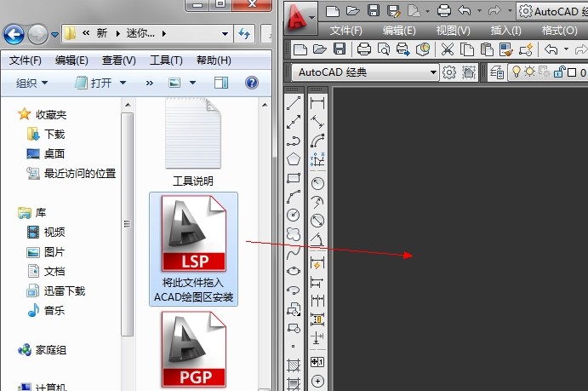Viewport: 588px width, 391px height.
Task: Select the Polyline tool
Action: (x=294, y=141)
